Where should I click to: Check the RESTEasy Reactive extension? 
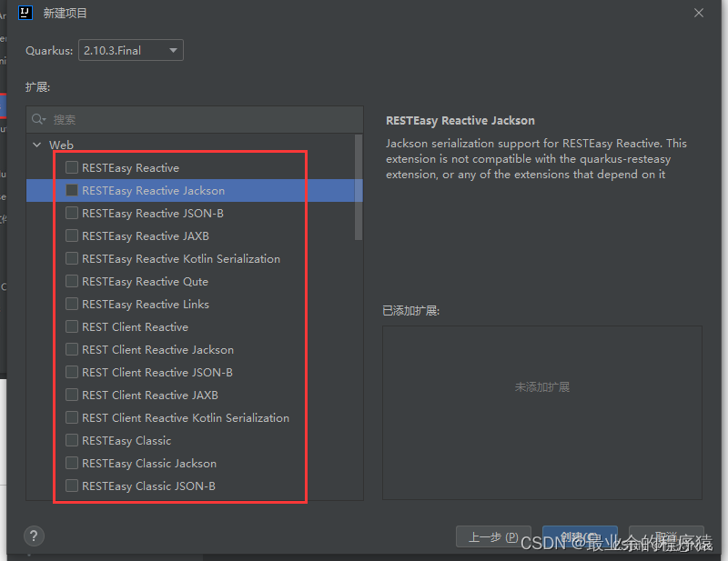pos(72,167)
